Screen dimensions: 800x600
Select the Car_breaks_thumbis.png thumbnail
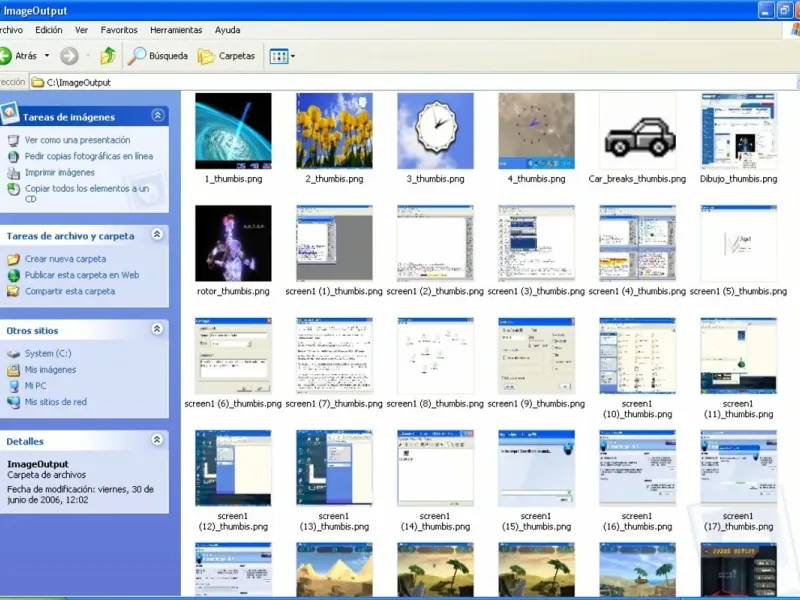tap(637, 131)
